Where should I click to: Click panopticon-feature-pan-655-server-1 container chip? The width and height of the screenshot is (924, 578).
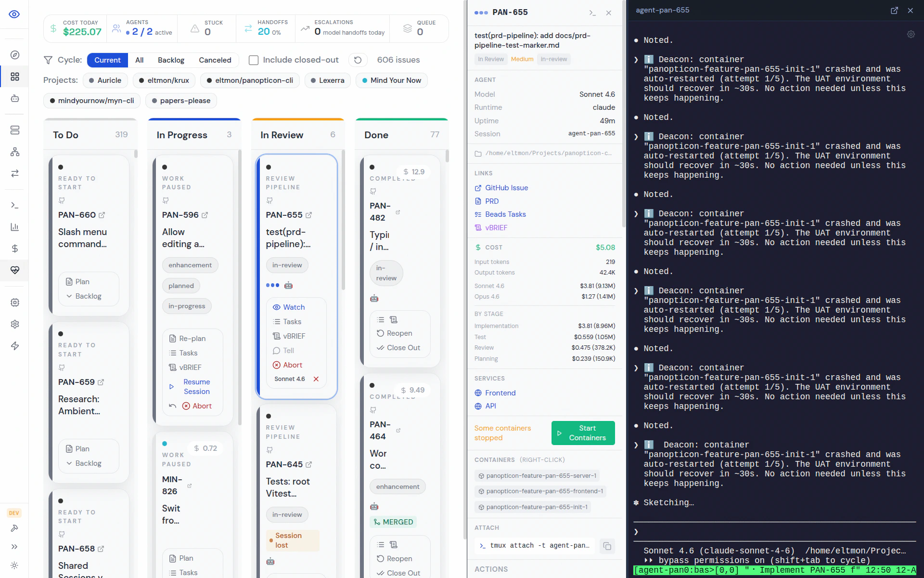pos(537,476)
